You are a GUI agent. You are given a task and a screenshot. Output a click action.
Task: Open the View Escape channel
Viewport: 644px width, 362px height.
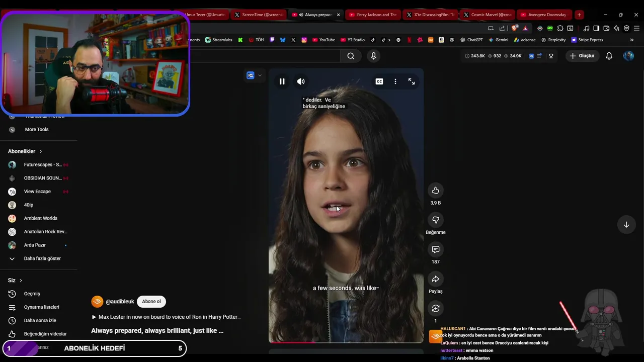[38, 192]
